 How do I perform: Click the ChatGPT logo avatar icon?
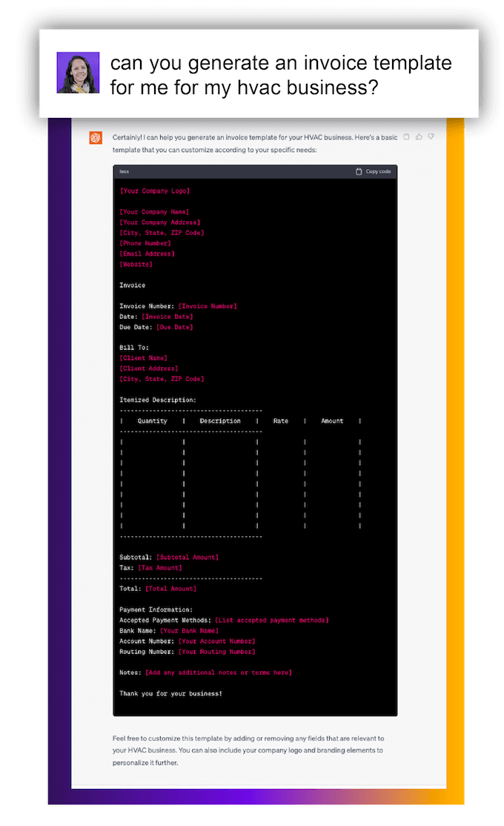96,138
